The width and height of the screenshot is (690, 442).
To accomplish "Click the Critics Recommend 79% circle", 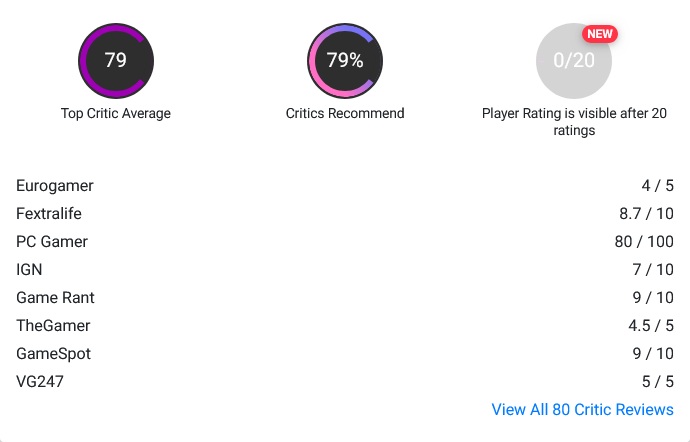I will [x=345, y=60].
